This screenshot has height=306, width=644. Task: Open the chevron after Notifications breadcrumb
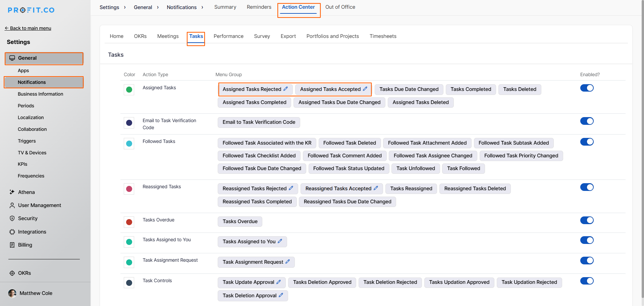pyautogui.click(x=202, y=7)
